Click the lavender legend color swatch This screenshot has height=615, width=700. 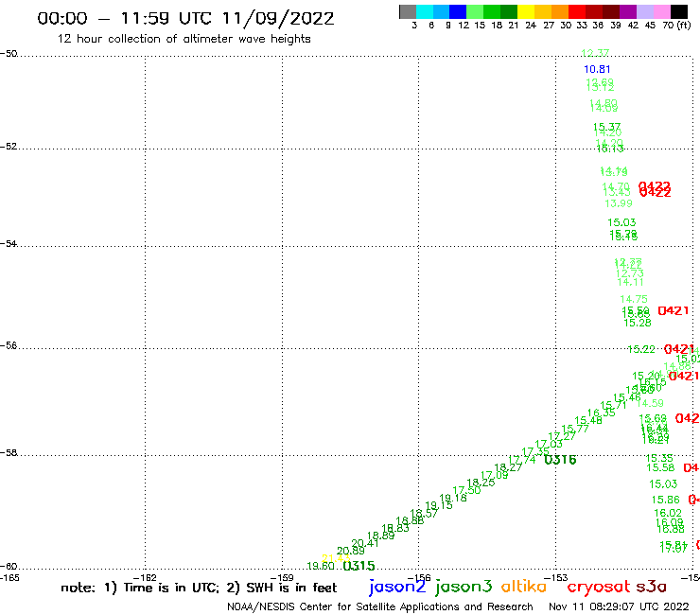coord(644,11)
